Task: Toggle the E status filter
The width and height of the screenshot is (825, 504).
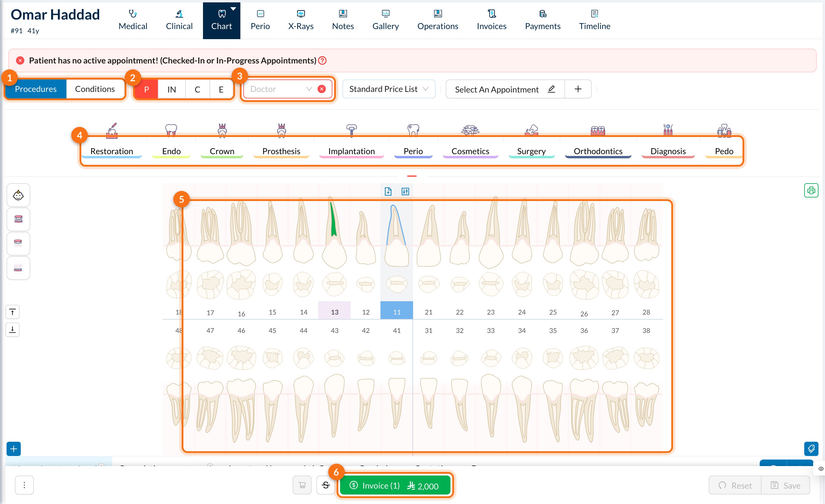Action: pyautogui.click(x=221, y=89)
